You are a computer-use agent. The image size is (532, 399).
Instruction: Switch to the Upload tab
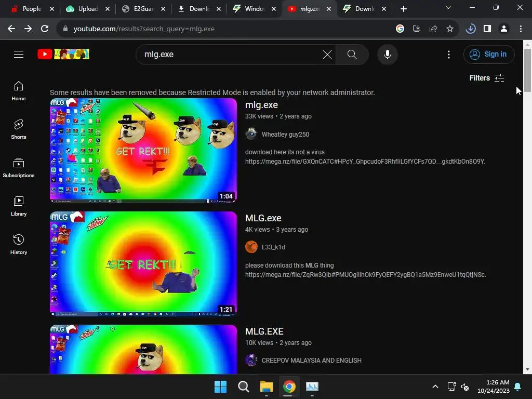pos(88,9)
